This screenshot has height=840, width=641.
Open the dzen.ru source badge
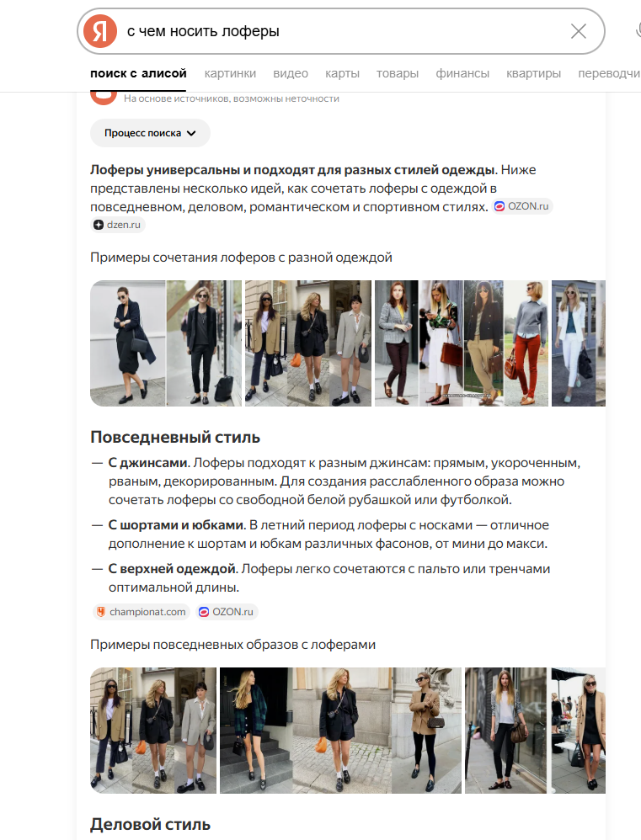[x=117, y=225]
